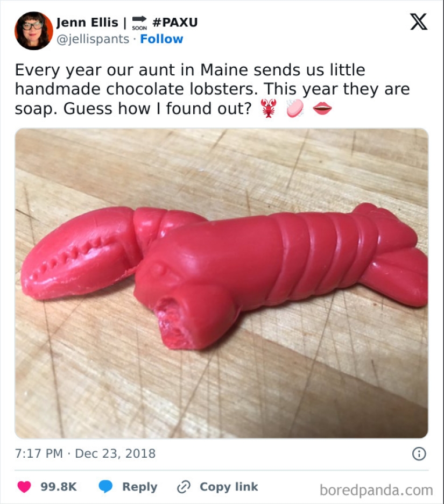Click the boredpanda.com watermark
444x504 pixels.
pos(376,490)
